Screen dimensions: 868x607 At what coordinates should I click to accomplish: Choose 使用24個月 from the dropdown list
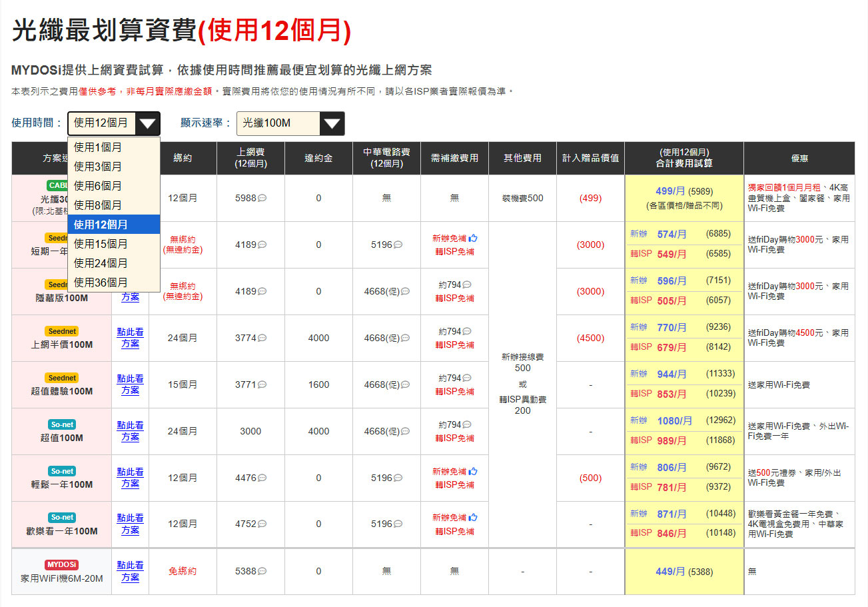pyautogui.click(x=114, y=263)
